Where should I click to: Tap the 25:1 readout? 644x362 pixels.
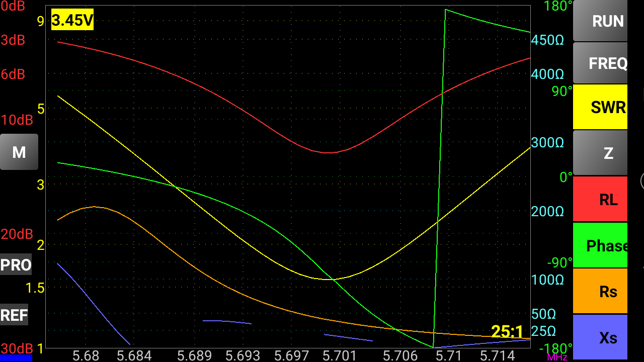point(507,331)
